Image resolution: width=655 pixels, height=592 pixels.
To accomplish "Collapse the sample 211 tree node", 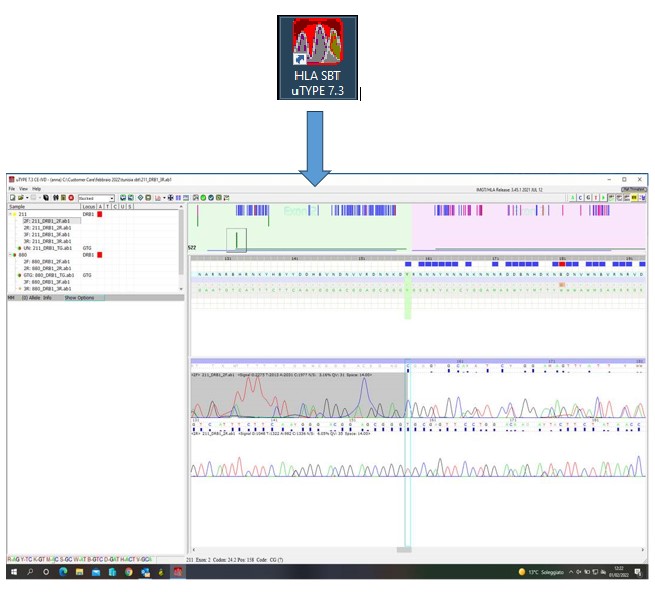I will 11,214.
